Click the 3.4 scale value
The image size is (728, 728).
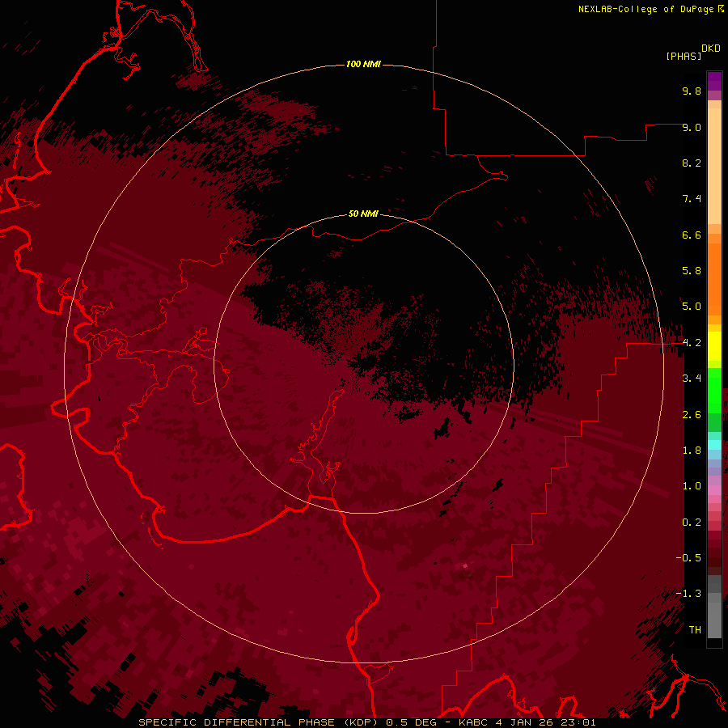(692, 379)
